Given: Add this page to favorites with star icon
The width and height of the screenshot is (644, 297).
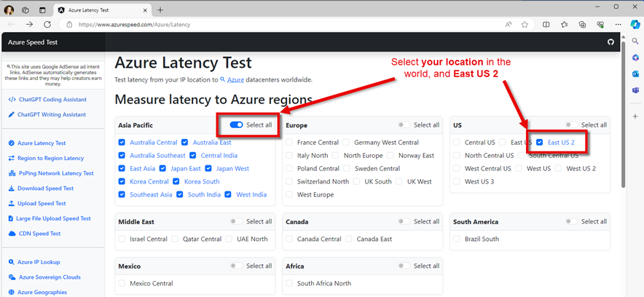Looking at the screenshot, I should coord(525,24).
